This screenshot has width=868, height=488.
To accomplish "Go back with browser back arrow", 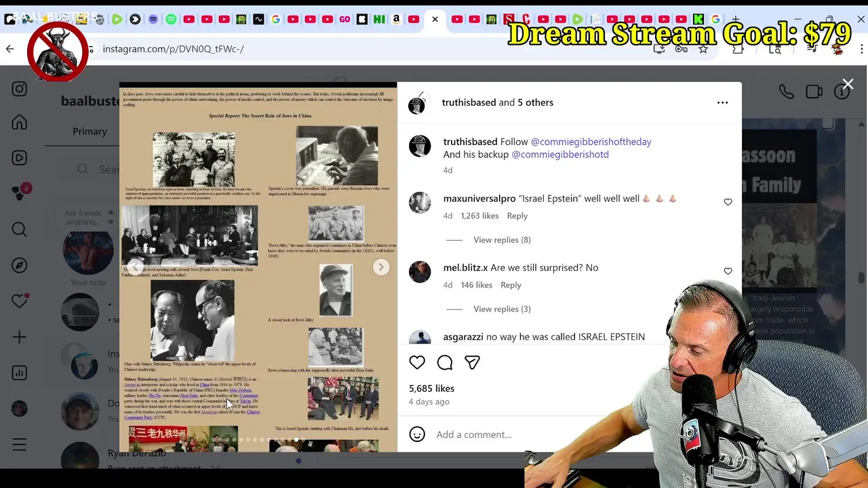I will [9, 49].
